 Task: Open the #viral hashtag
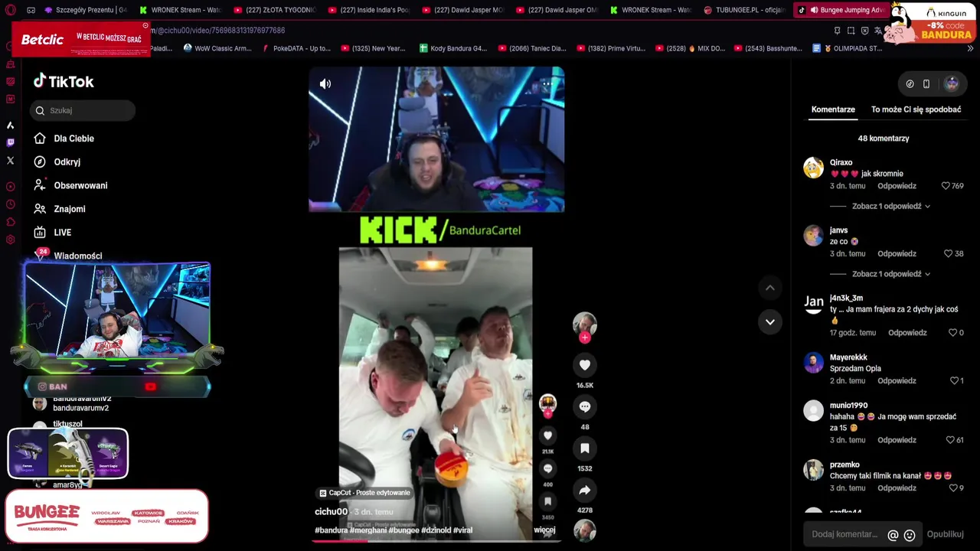[x=462, y=530]
